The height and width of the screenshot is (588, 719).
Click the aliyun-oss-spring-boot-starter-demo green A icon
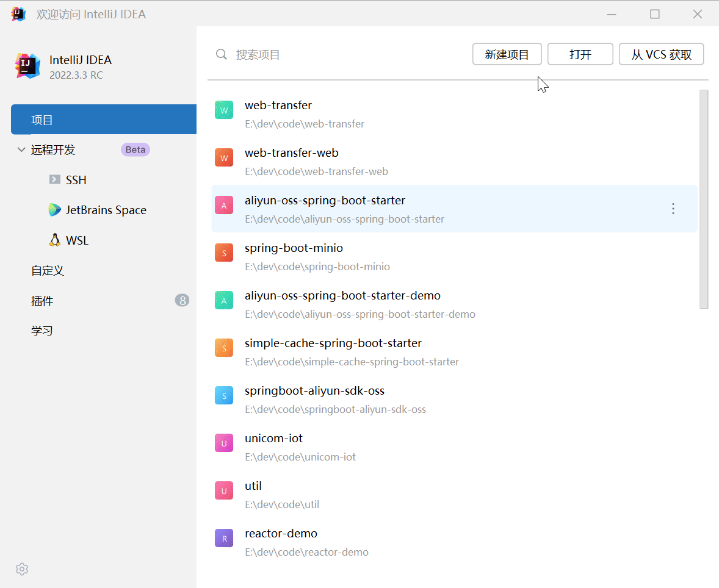coord(224,300)
